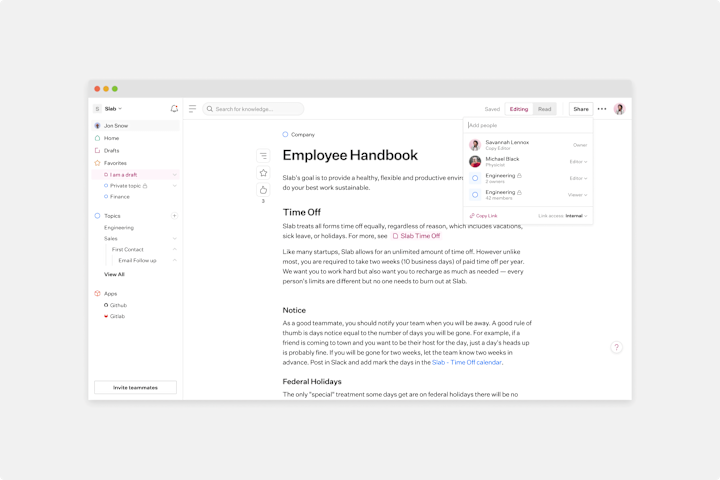Click the Saved status text

coord(492,109)
